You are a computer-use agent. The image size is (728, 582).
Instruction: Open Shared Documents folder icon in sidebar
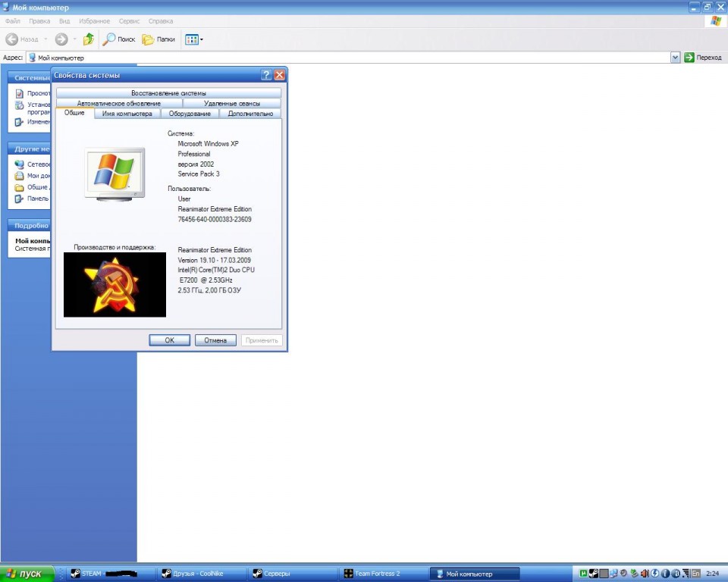(x=19, y=187)
